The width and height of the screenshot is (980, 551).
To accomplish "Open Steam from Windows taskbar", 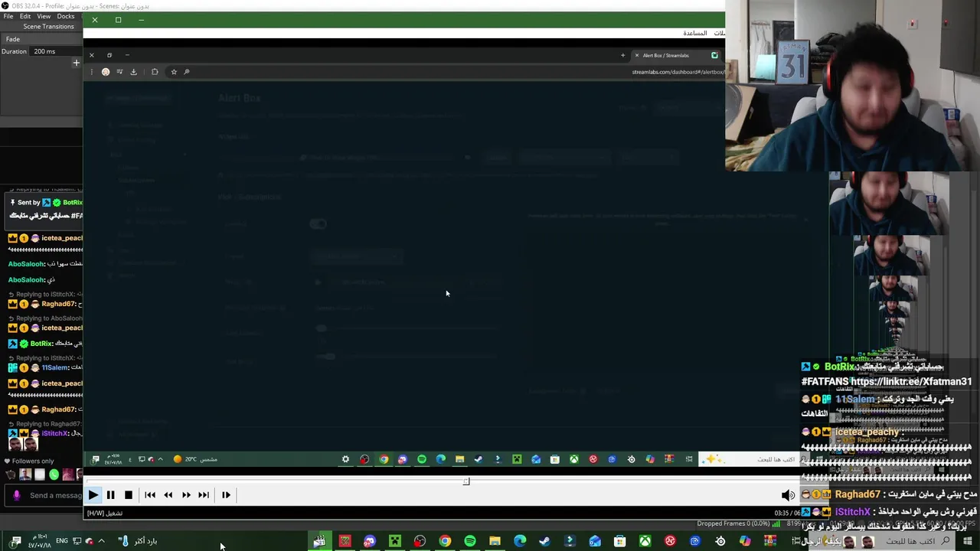I will tap(544, 541).
